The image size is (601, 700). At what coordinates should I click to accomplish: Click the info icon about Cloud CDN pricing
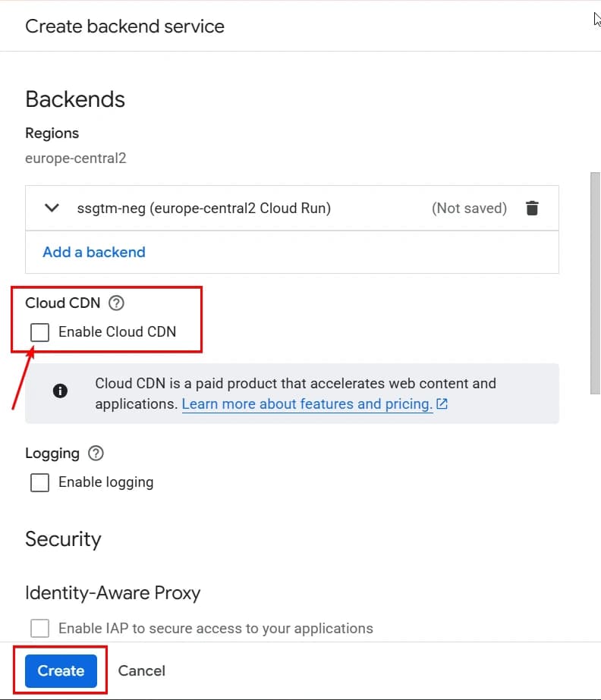point(61,392)
